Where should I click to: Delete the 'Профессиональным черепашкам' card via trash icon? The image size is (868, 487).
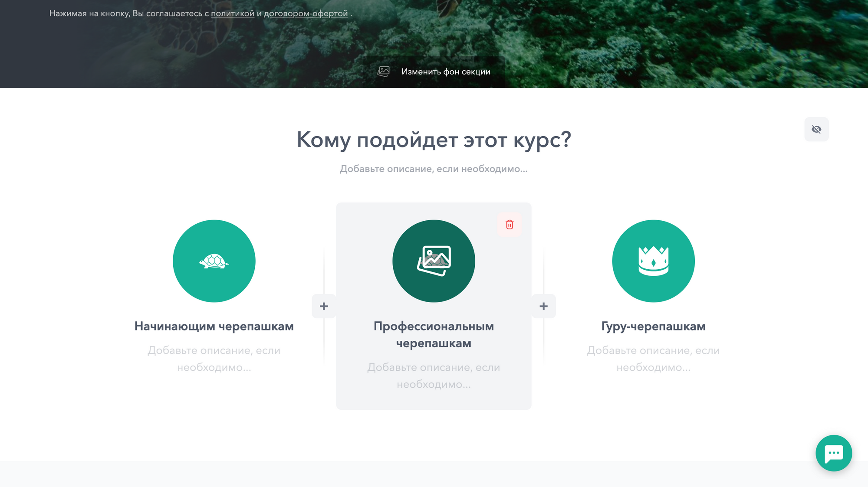point(509,225)
